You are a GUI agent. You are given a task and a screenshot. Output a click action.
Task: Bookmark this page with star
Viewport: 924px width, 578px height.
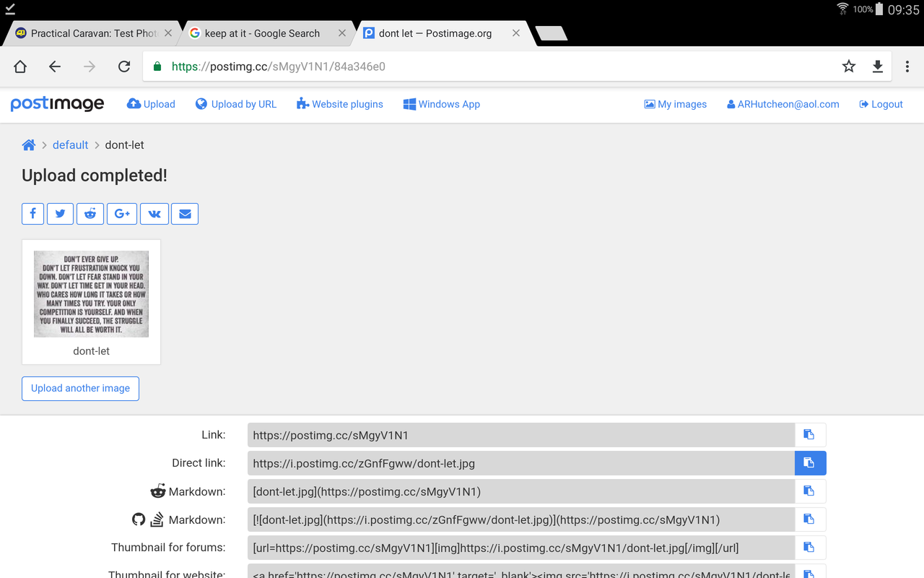[849, 66]
